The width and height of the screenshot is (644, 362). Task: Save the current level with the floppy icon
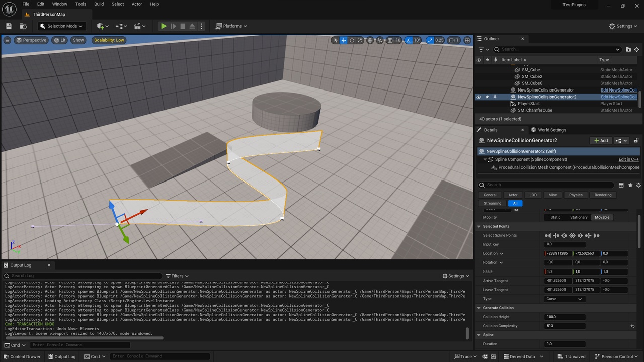pos(9,26)
